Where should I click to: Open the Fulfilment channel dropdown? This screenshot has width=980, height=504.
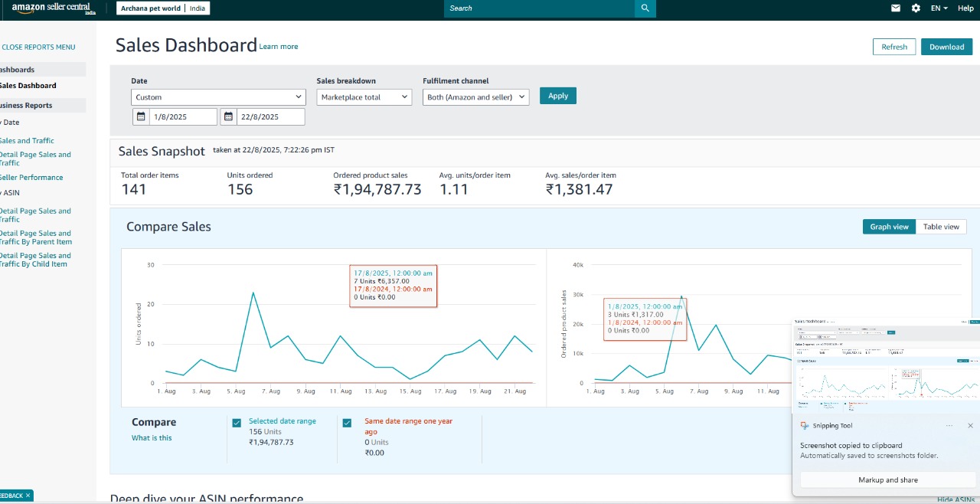tap(475, 97)
